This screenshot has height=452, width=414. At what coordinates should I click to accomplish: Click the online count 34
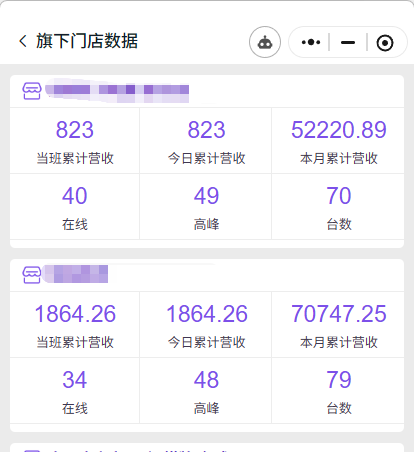coord(75,380)
